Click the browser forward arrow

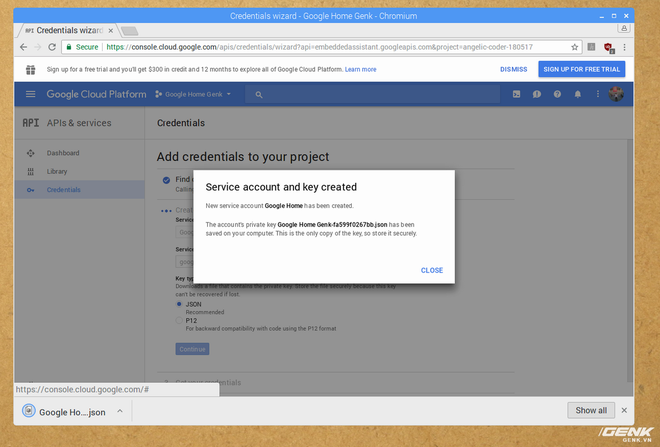37,47
